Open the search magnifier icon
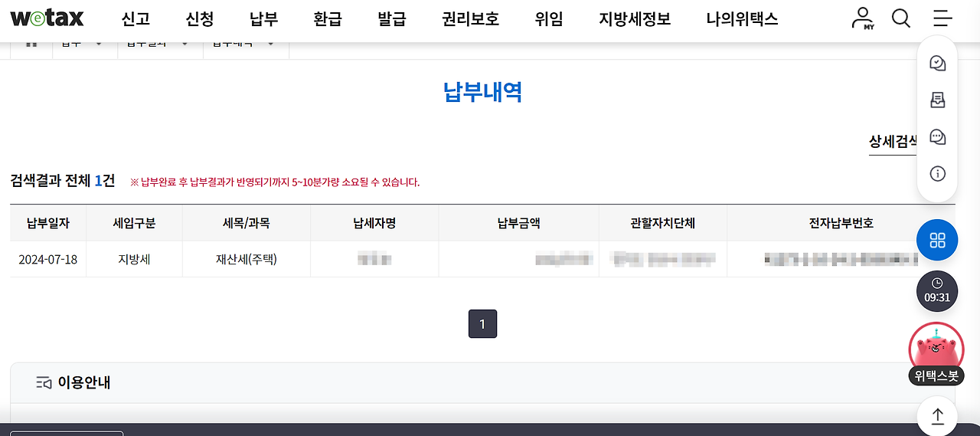This screenshot has width=980, height=436. coord(901,18)
